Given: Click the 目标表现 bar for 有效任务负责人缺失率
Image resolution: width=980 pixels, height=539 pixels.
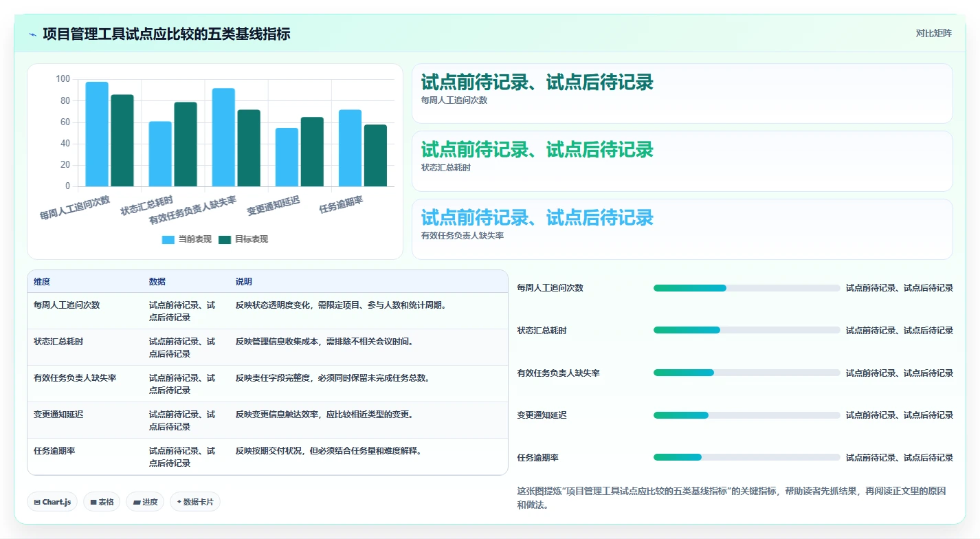Looking at the screenshot, I should [249, 148].
